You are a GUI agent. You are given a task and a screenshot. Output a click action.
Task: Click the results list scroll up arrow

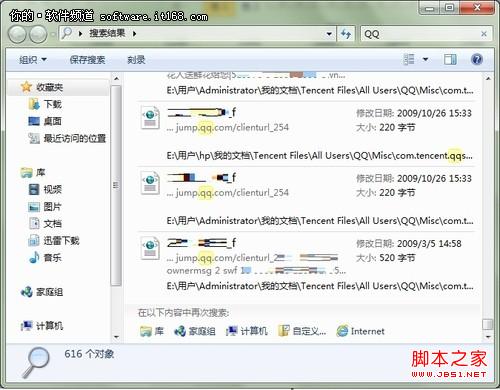(x=488, y=79)
